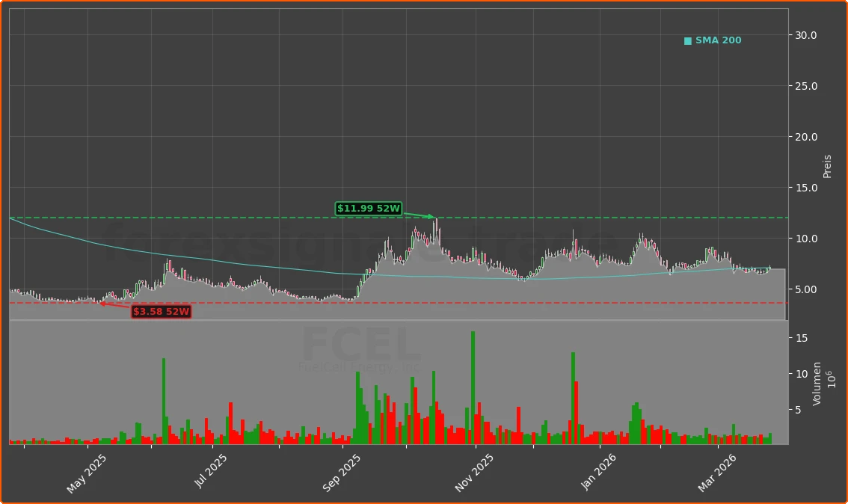Select the $3.58 52W low label
The height and width of the screenshot is (504, 848).
point(162,312)
